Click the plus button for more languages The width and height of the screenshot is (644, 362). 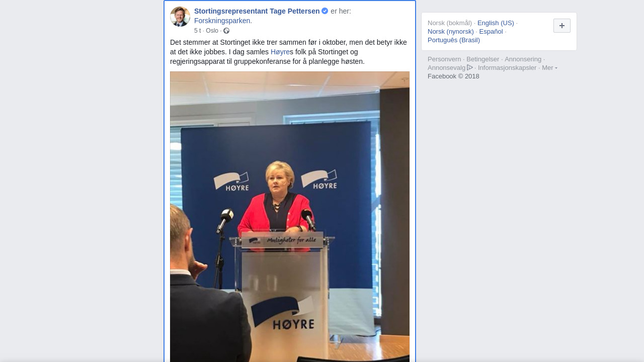(x=562, y=26)
